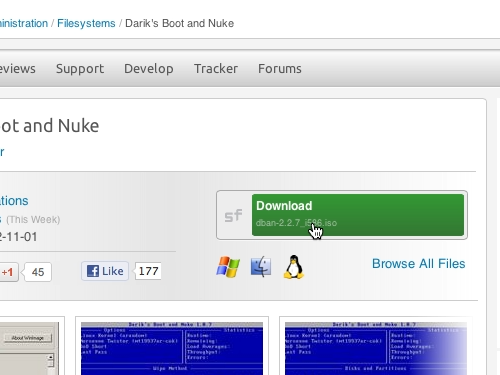Switch to the Tracker tab

click(x=216, y=69)
